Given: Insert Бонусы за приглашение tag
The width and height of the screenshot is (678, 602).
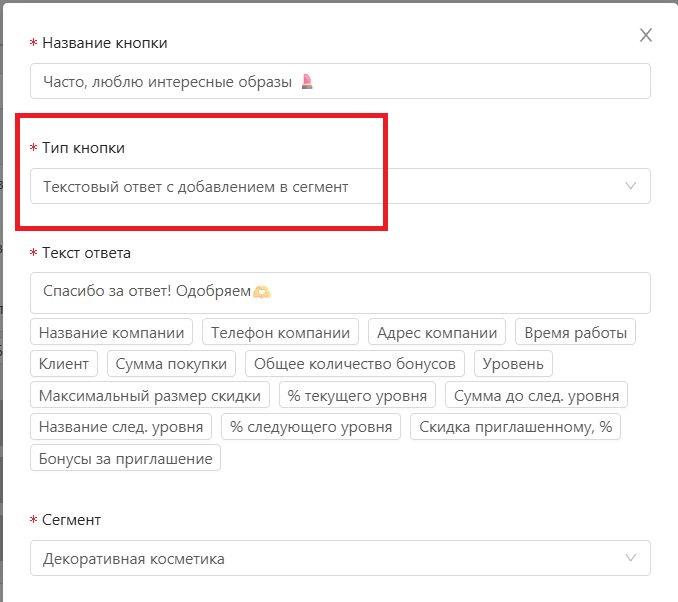Looking at the screenshot, I should point(125,458).
